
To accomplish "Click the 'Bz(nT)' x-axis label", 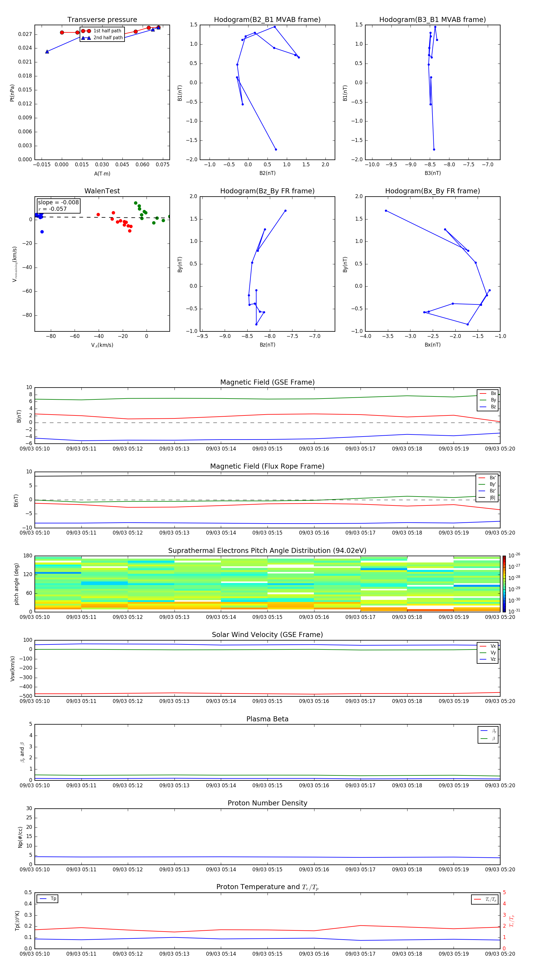I will click(267, 345).
